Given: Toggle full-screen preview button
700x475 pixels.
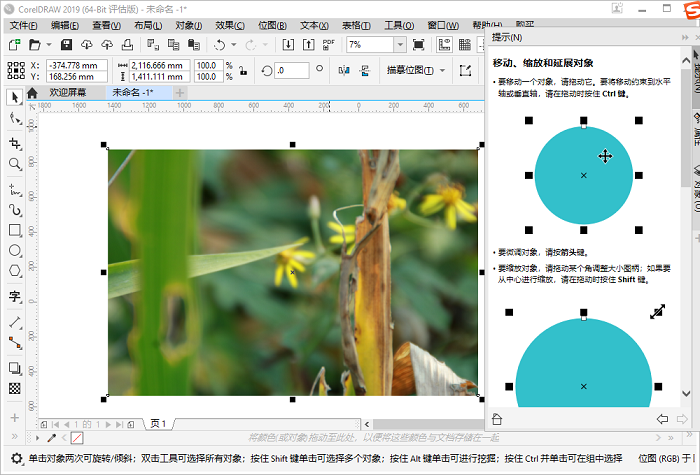Looking at the screenshot, I should (418, 45).
